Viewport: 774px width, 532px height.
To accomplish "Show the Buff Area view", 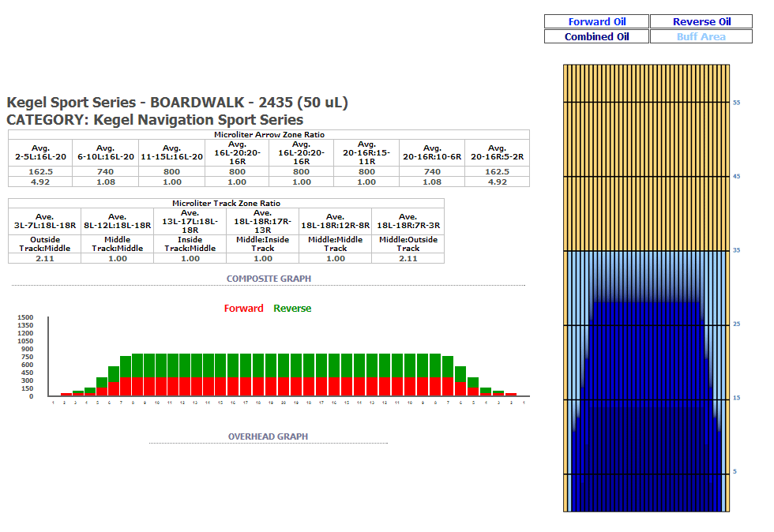I will coord(701,37).
